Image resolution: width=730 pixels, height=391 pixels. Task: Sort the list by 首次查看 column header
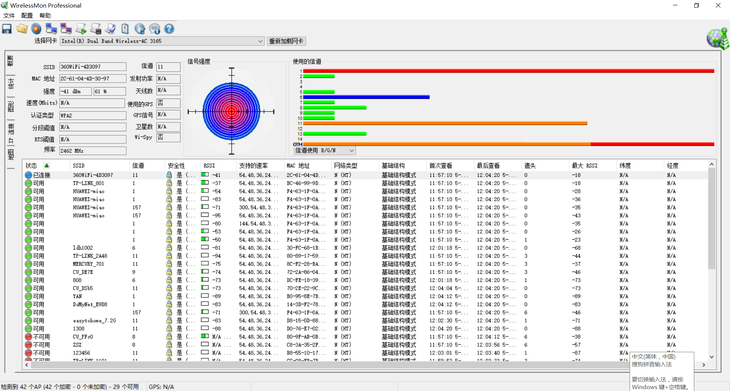pos(450,165)
